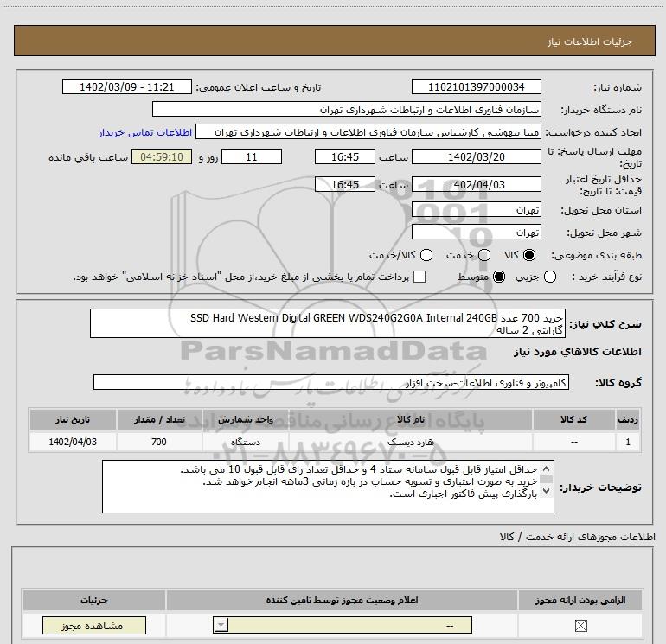The width and height of the screenshot is (666, 644).
Task: Click the کد کالا column header
Action: coord(574,419)
